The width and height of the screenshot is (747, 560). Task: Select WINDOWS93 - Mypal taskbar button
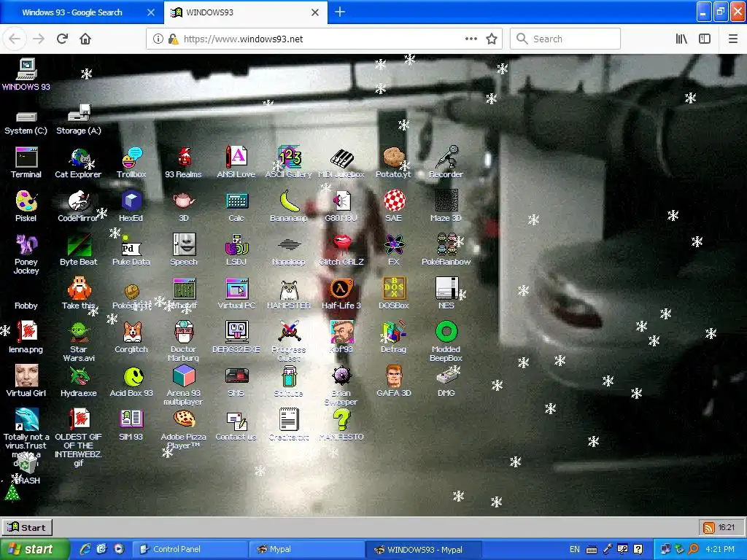[424, 550]
